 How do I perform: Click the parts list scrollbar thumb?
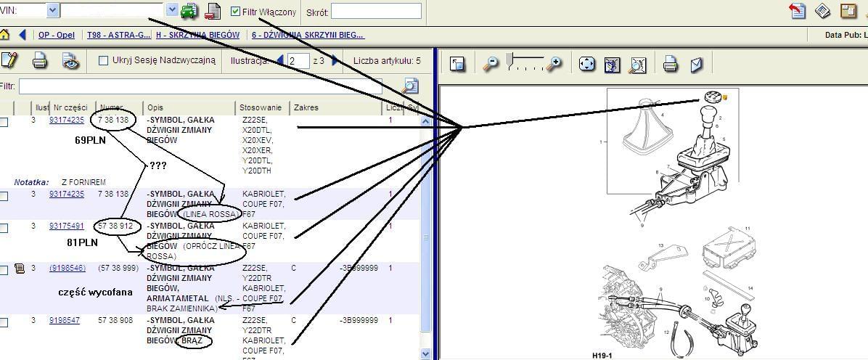pyautogui.click(x=426, y=236)
